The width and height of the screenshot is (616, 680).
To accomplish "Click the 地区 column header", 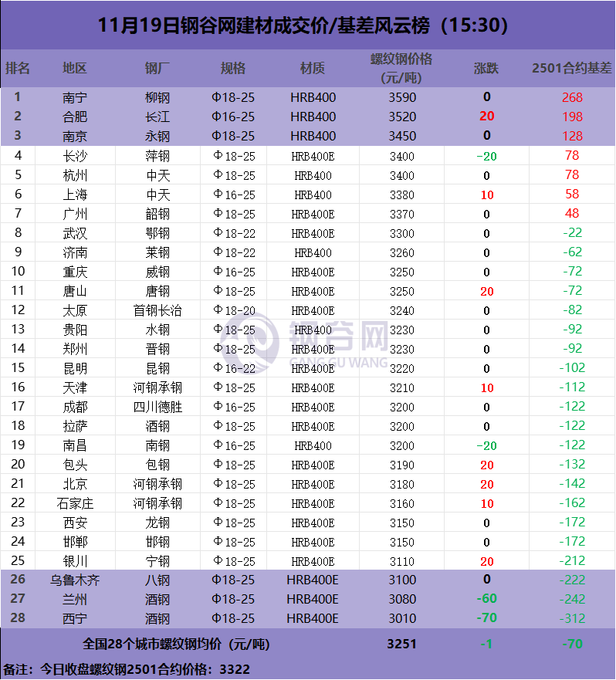I will (x=75, y=68).
